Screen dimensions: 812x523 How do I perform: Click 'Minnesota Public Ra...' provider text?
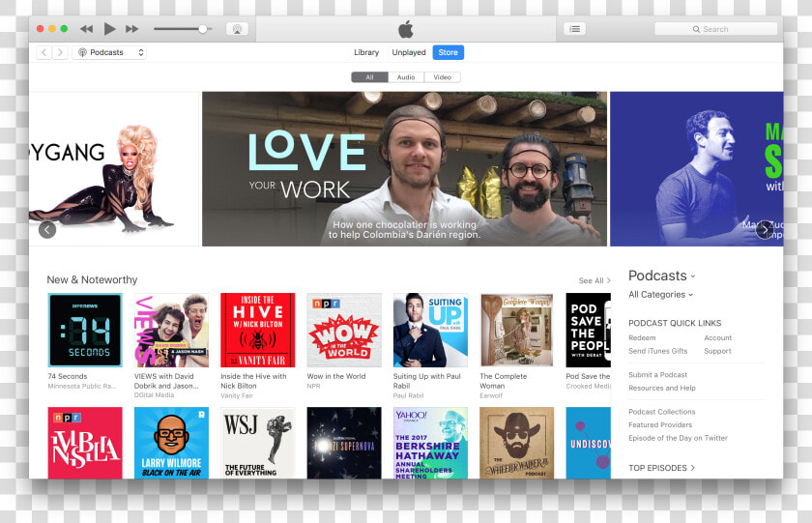point(82,386)
